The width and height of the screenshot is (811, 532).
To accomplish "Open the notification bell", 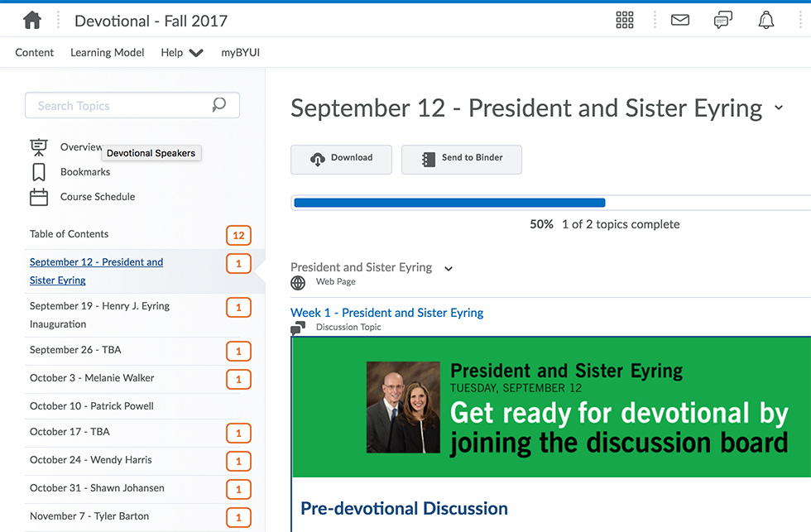I will 765,19.
